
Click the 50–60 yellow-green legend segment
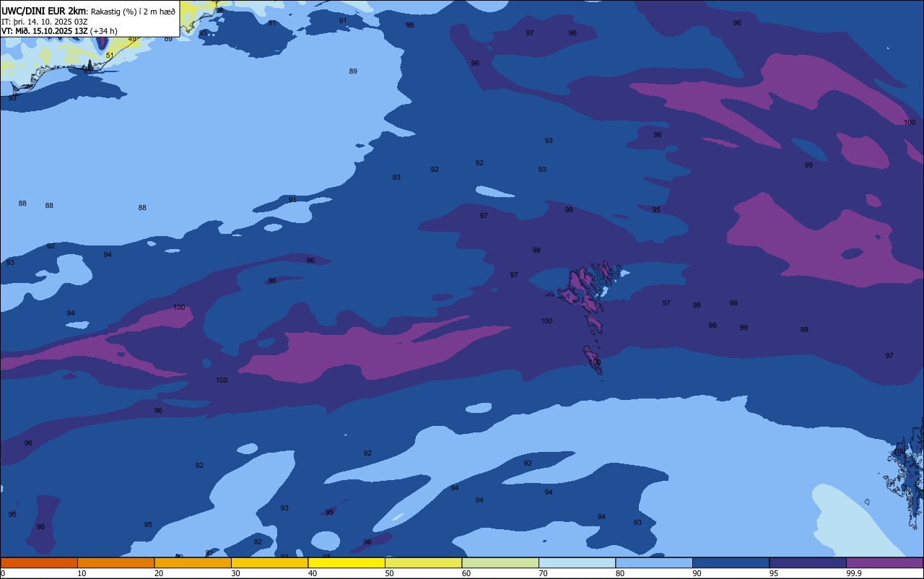tap(423, 562)
